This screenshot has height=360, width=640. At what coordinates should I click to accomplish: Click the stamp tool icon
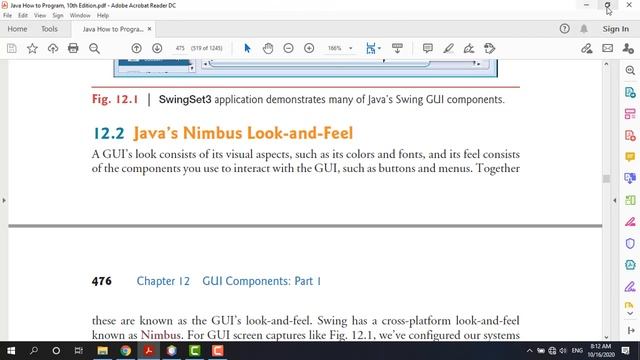(489, 48)
